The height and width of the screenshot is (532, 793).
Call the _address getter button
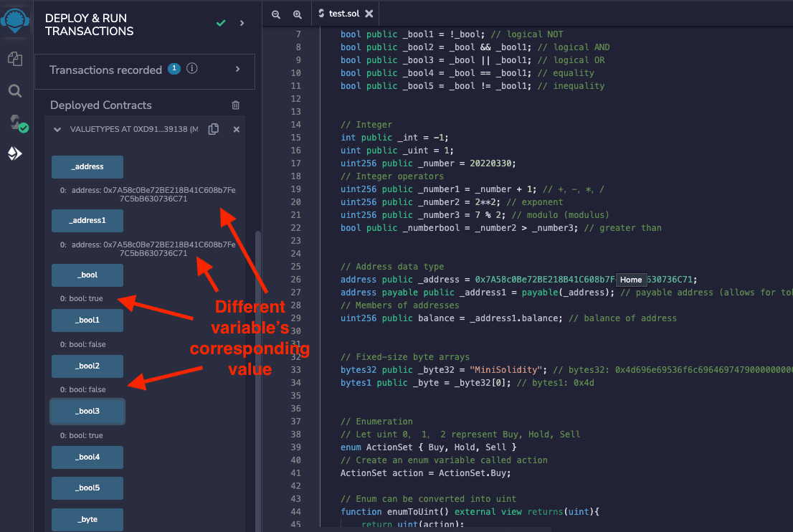point(87,167)
